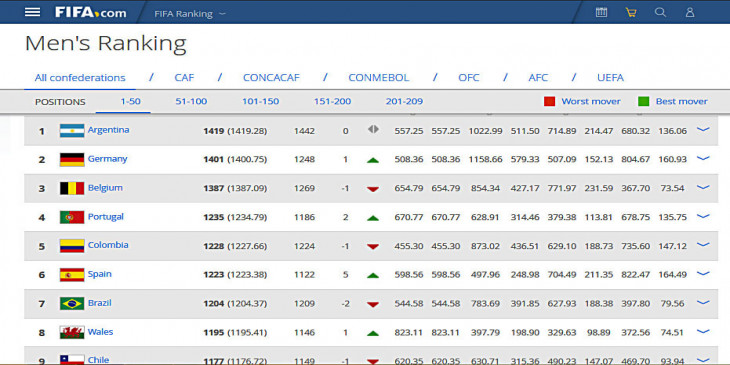Click the search magnifier icon
Viewport: 730px width, 365px height.
660,13
